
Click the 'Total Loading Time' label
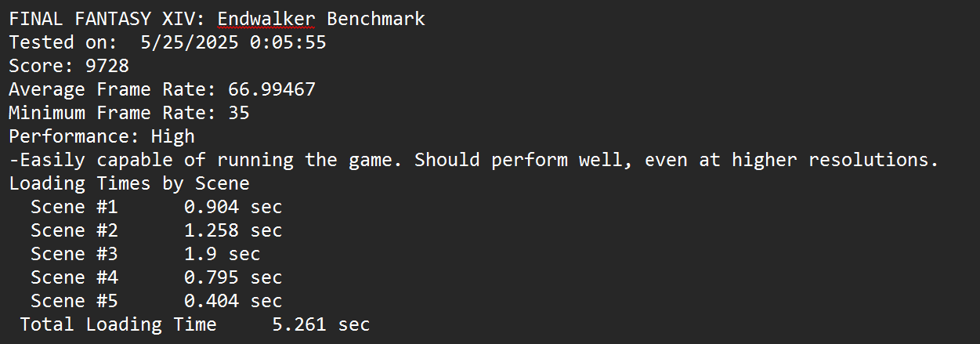click(x=118, y=324)
